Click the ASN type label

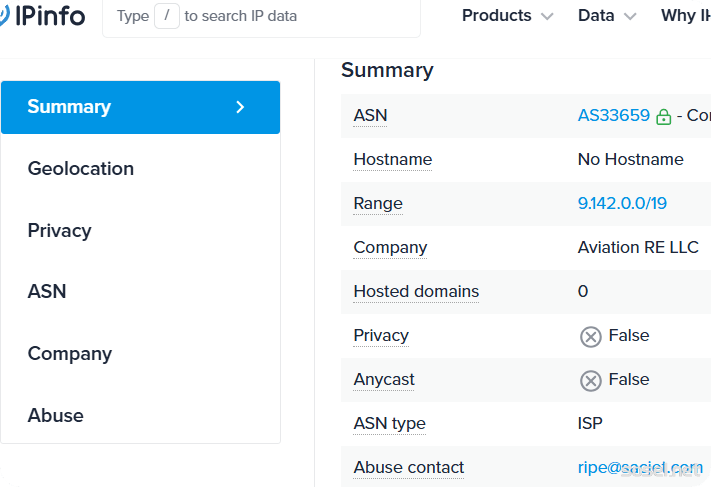click(389, 424)
